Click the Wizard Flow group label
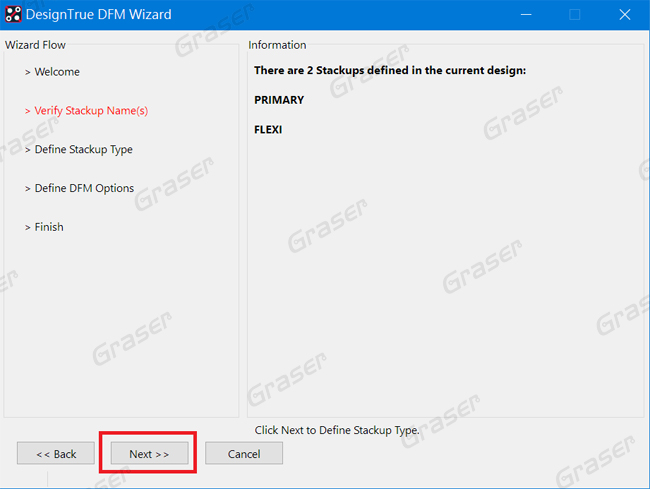 [35, 45]
